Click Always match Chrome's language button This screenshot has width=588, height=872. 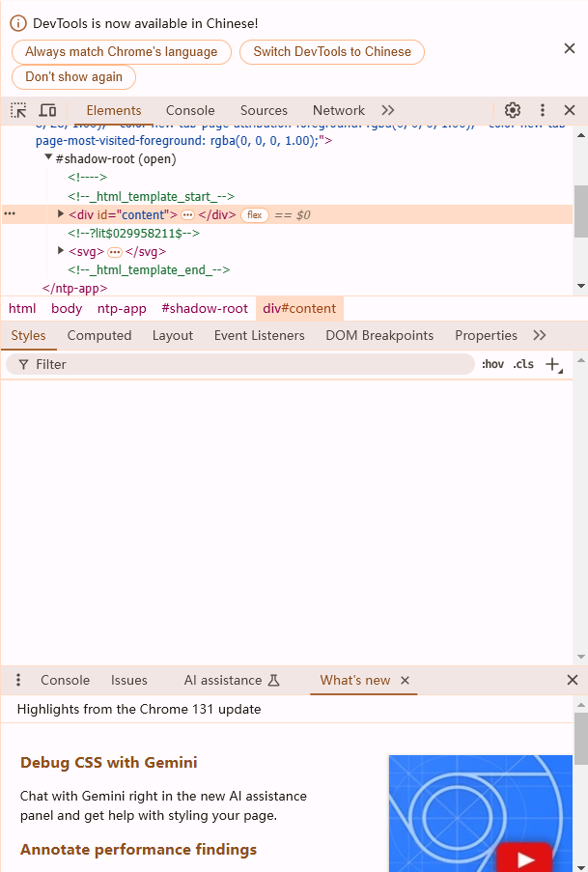point(122,52)
